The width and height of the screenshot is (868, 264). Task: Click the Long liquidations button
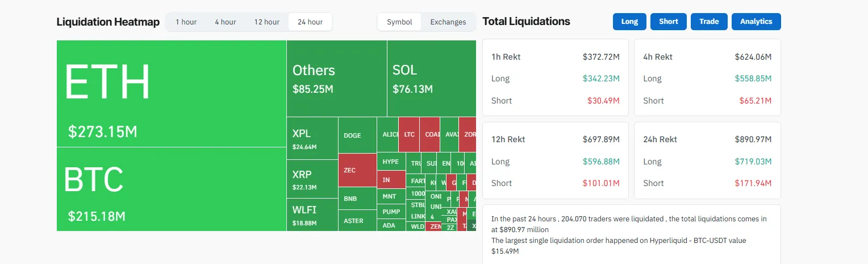coord(629,22)
